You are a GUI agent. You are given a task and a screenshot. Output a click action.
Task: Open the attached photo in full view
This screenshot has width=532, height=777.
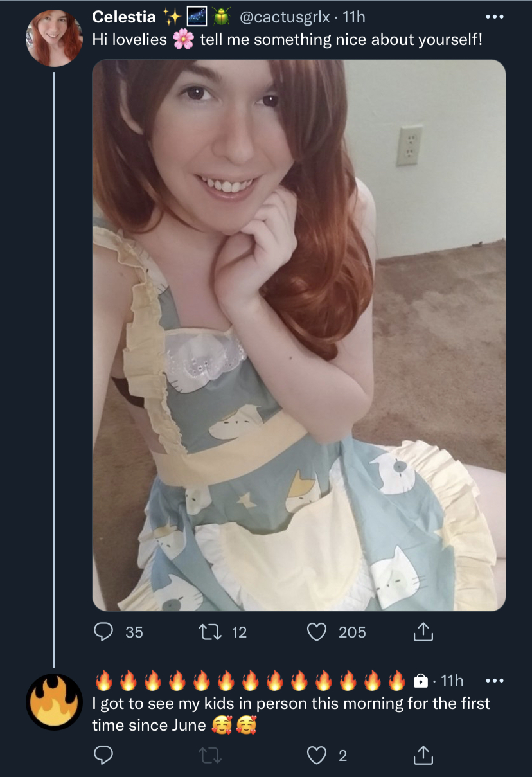(299, 335)
